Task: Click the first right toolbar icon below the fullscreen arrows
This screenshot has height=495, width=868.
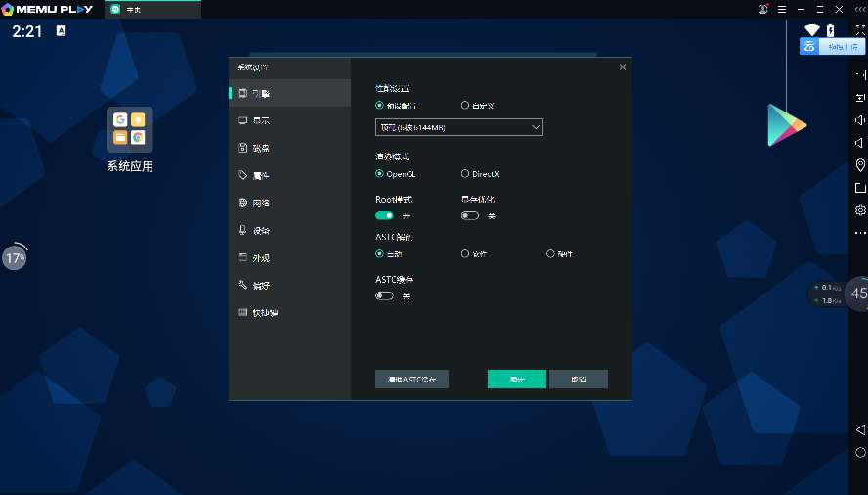Action: click(x=860, y=74)
